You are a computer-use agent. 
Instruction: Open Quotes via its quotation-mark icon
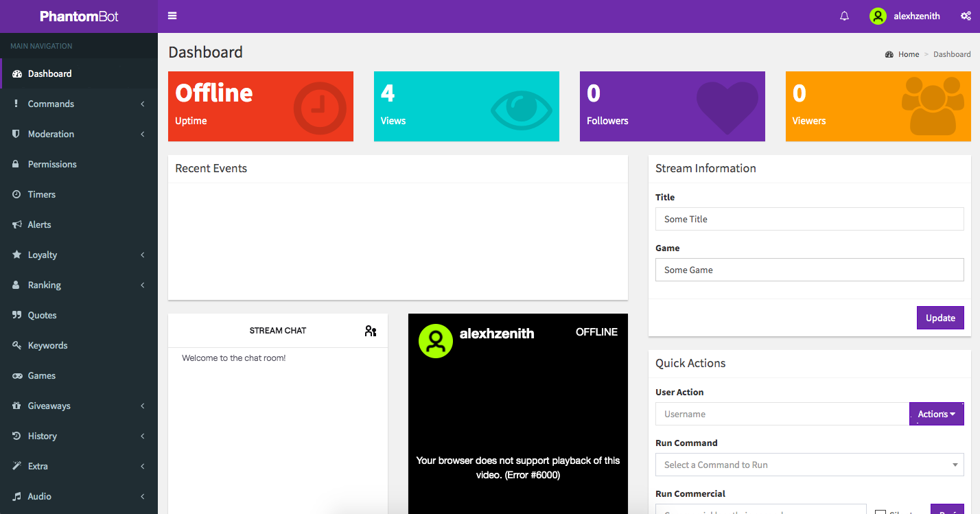click(x=16, y=315)
